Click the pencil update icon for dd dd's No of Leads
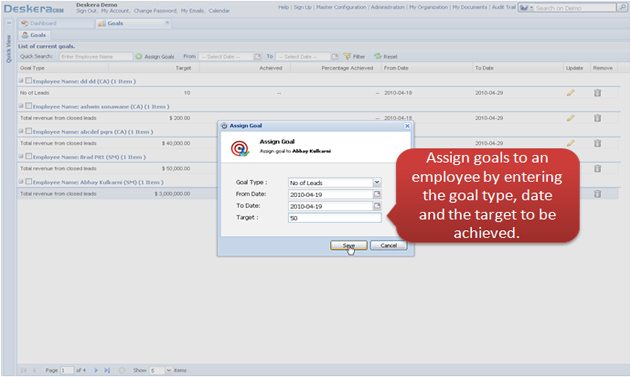The height and width of the screenshot is (377, 631). 570,93
